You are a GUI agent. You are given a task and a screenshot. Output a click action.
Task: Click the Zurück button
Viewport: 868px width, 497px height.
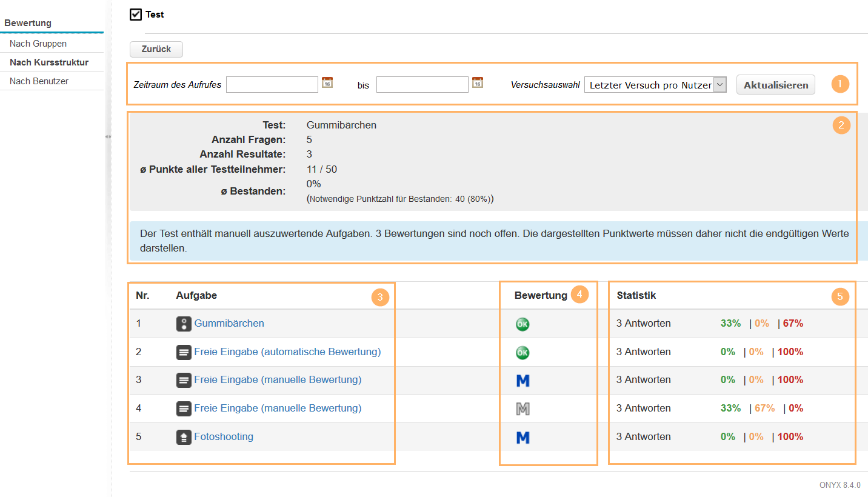click(156, 49)
